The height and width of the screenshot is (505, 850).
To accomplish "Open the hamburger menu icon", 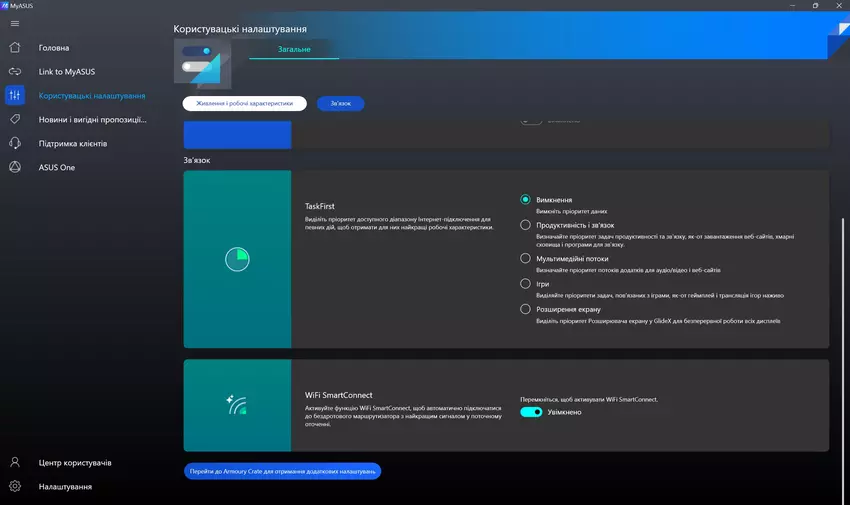I will [15, 23].
